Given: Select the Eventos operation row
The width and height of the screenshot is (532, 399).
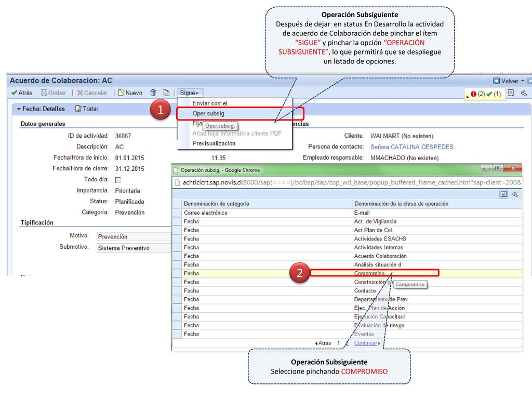Looking at the screenshot, I should (x=347, y=334).
